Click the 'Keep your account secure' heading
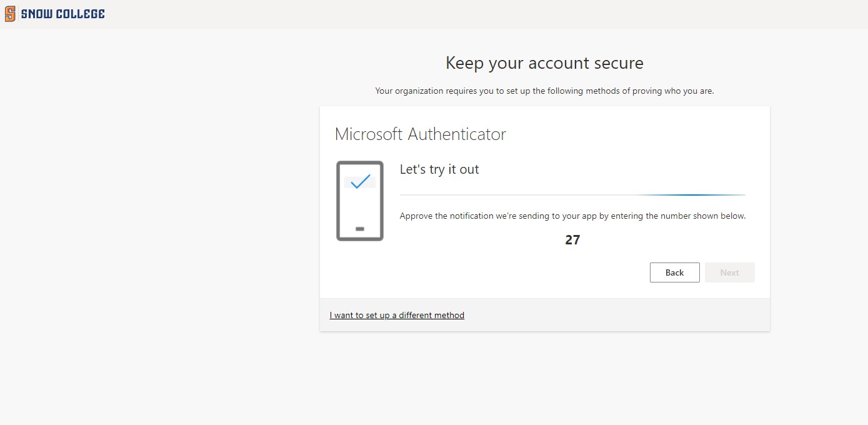 tap(544, 63)
